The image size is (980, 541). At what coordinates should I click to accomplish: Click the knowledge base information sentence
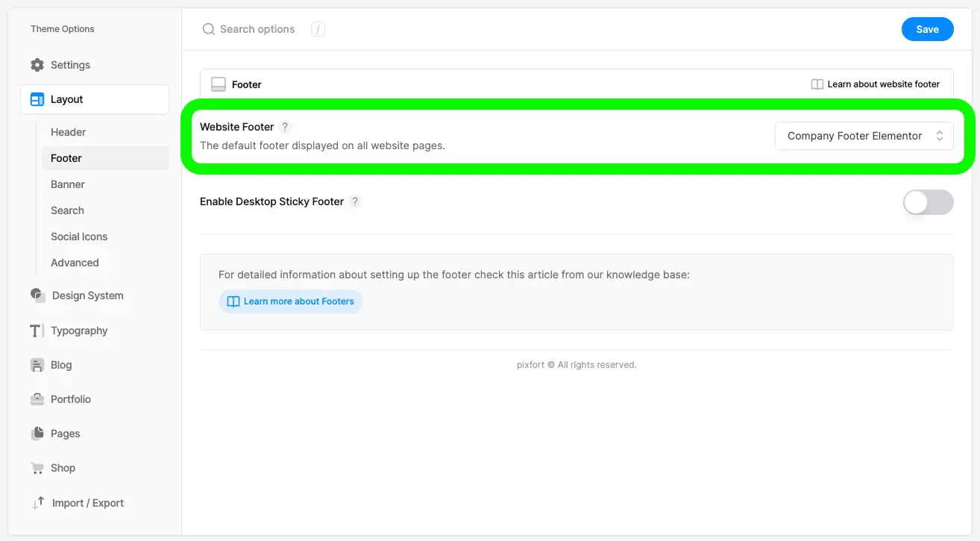pos(454,275)
